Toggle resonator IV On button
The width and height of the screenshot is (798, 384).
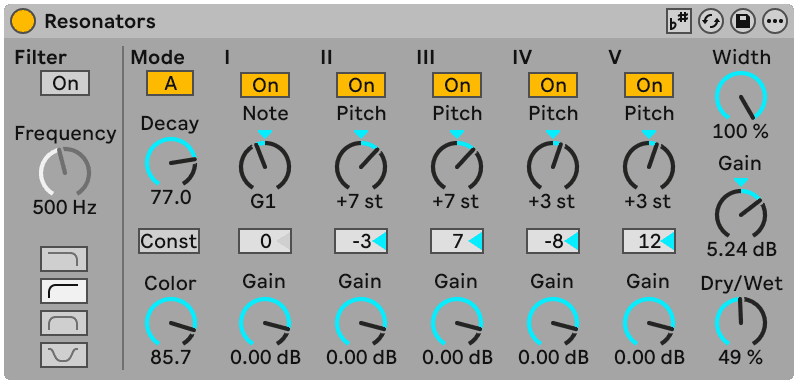pyautogui.click(x=553, y=85)
